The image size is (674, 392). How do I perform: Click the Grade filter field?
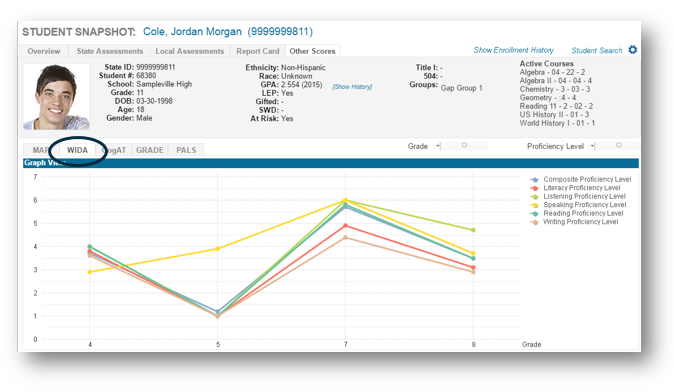pyautogui.click(x=464, y=146)
